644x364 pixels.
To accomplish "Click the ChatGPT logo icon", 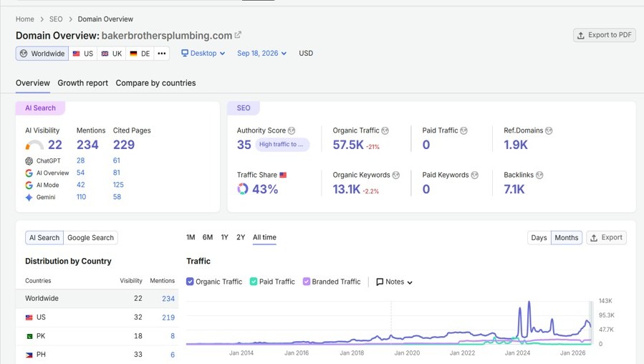I will click(x=29, y=161).
